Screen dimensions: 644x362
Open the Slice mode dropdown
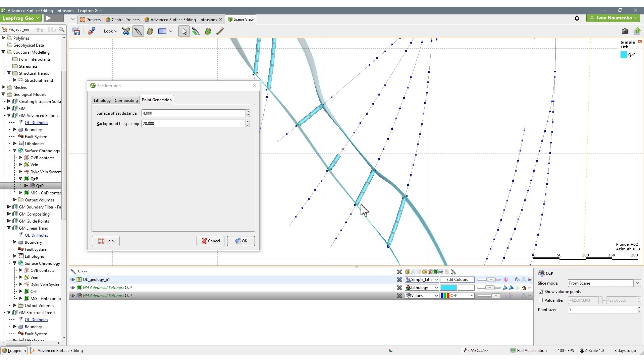pyautogui.click(x=637, y=283)
